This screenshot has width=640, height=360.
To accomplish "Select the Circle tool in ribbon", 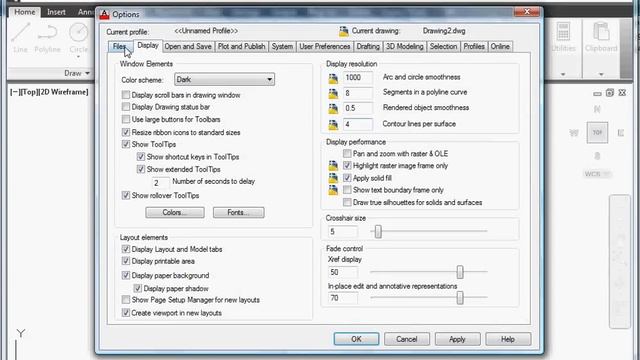I will point(78,38).
